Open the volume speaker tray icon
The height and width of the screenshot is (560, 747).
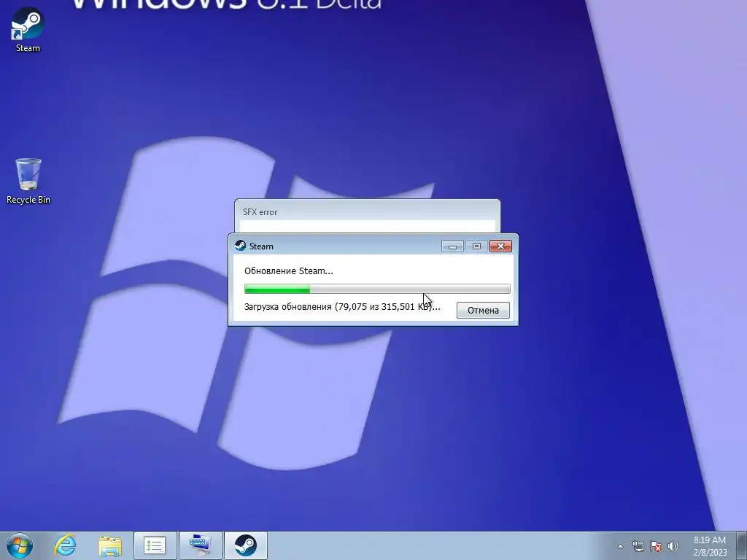673,546
